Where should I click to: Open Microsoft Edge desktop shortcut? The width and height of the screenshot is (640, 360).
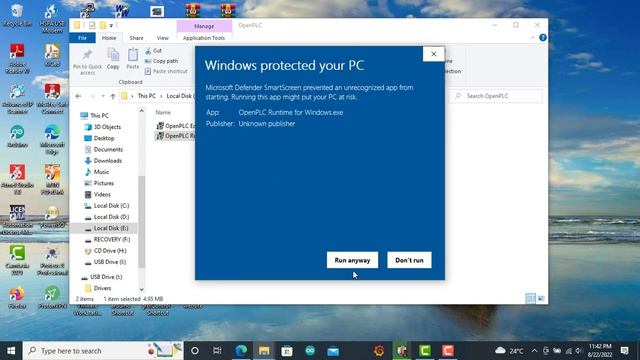[x=52, y=139]
